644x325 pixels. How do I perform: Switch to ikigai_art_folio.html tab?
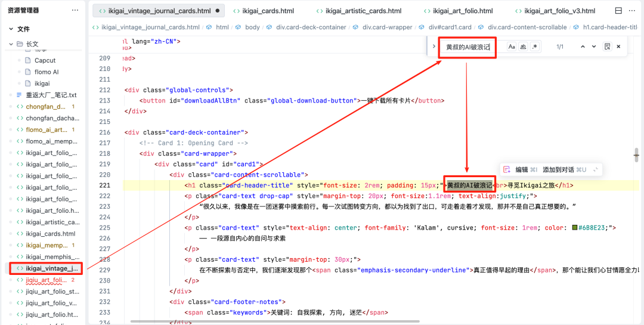coord(463,11)
